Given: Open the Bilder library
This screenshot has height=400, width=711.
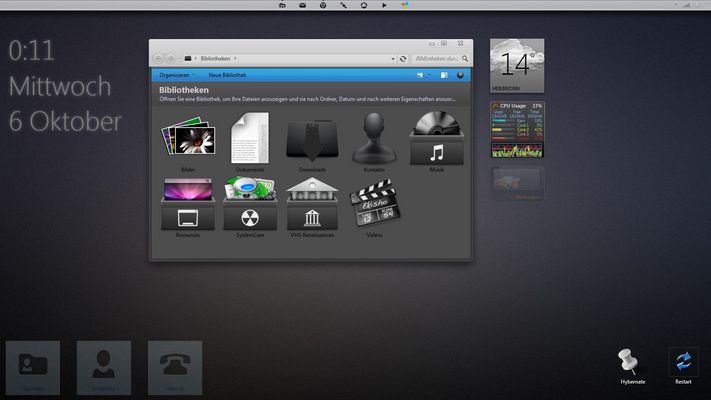Looking at the screenshot, I should tap(188, 141).
